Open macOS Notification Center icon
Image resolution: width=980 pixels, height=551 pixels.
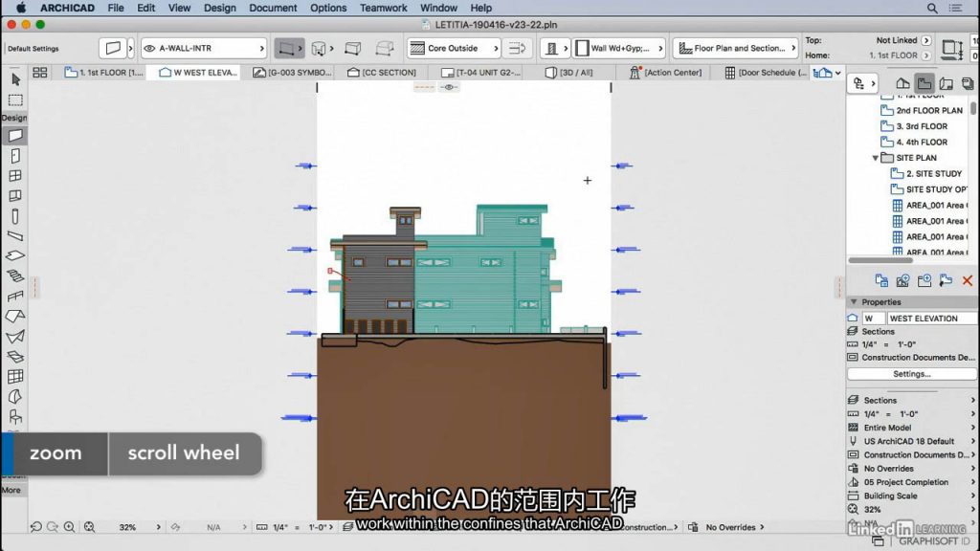point(956,8)
